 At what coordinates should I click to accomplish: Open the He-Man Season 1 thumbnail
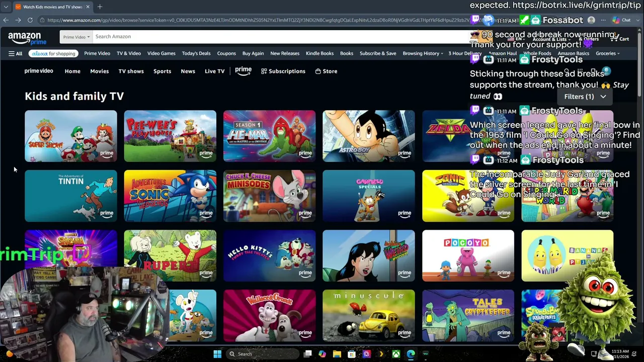[270, 136]
